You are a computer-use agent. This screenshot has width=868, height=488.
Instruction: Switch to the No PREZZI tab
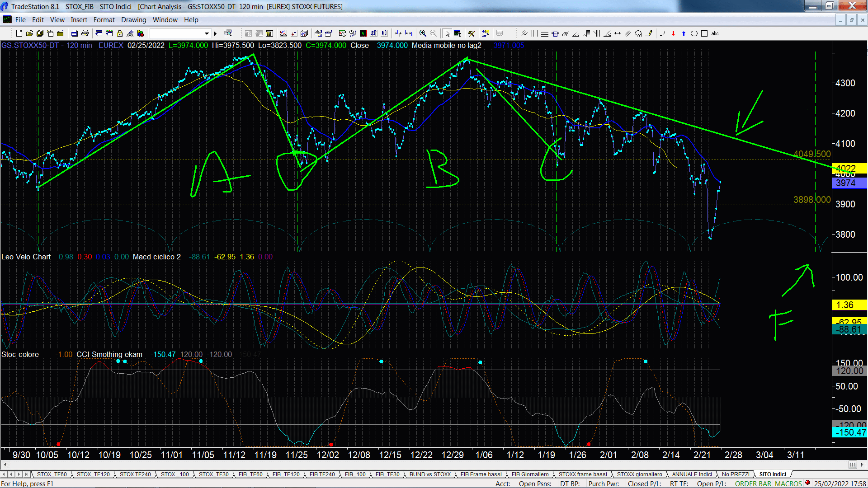(x=736, y=474)
